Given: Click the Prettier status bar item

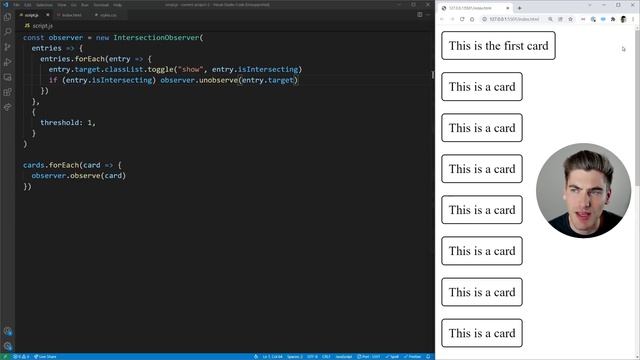Looking at the screenshot, I should (412, 357).
